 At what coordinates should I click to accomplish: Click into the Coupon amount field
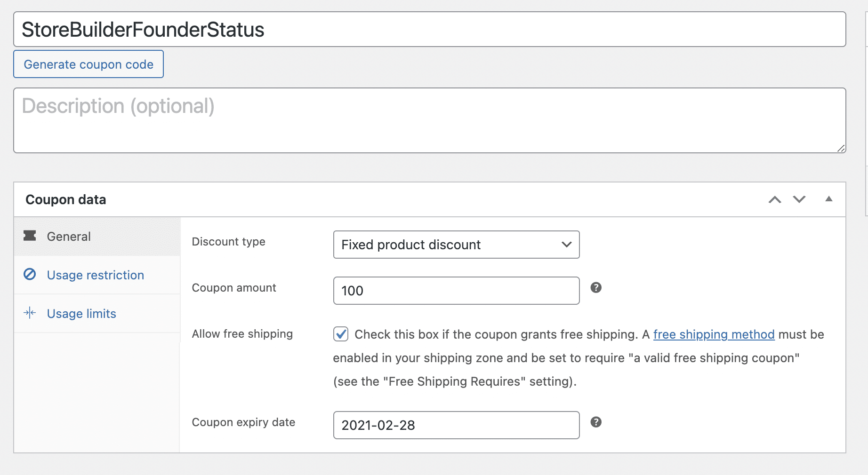tap(456, 291)
